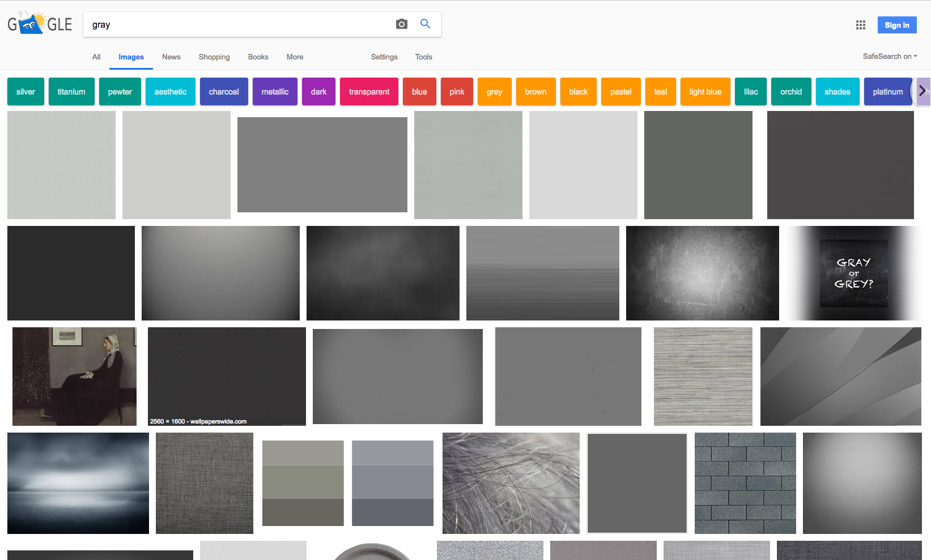
Task: Click the blue magnifying glass search icon
Action: tap(425, 24)
